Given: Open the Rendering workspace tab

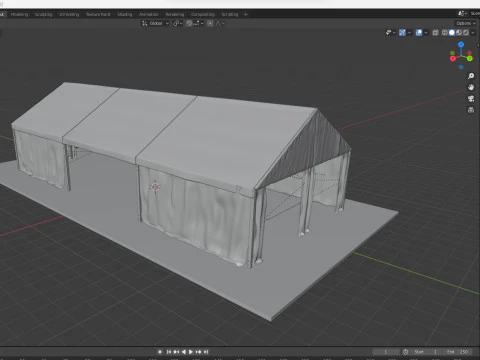Looking at the screenshot, I should tap(175, 14).
